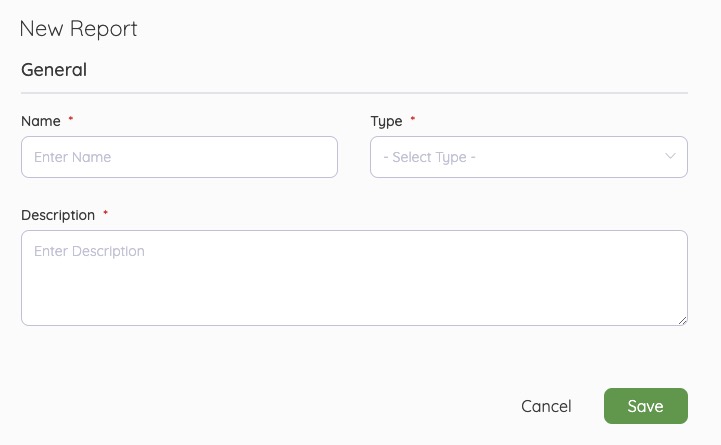Click the Enter Name input field
This screenshot has height=445, width=721.
click(x=179, y=157)
